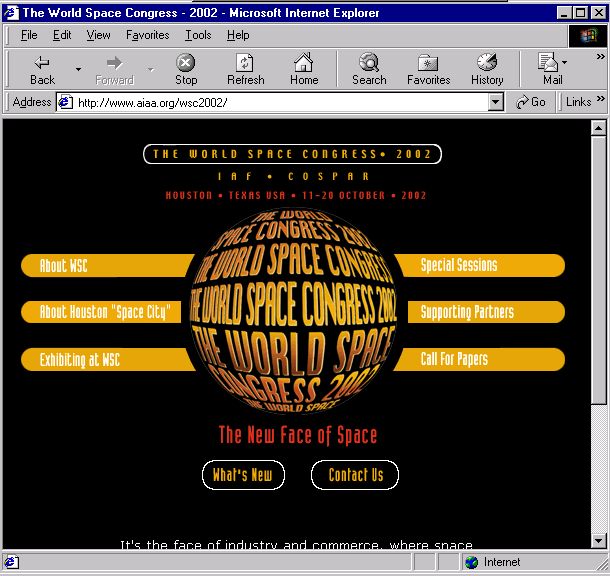Minimize the Internet Explorer window
Screen dimensions: 610x576
click(x=564, y=13)
